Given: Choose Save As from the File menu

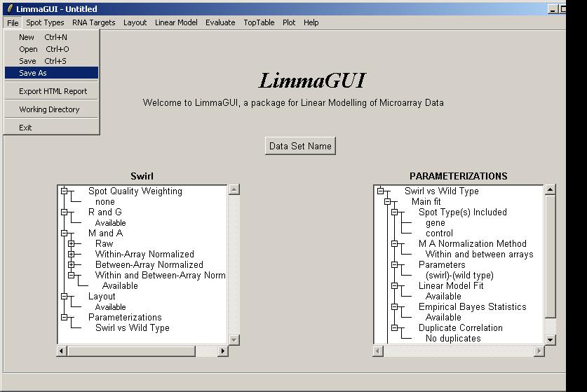Looking at the screenshot, I should (x=33, y=73).
